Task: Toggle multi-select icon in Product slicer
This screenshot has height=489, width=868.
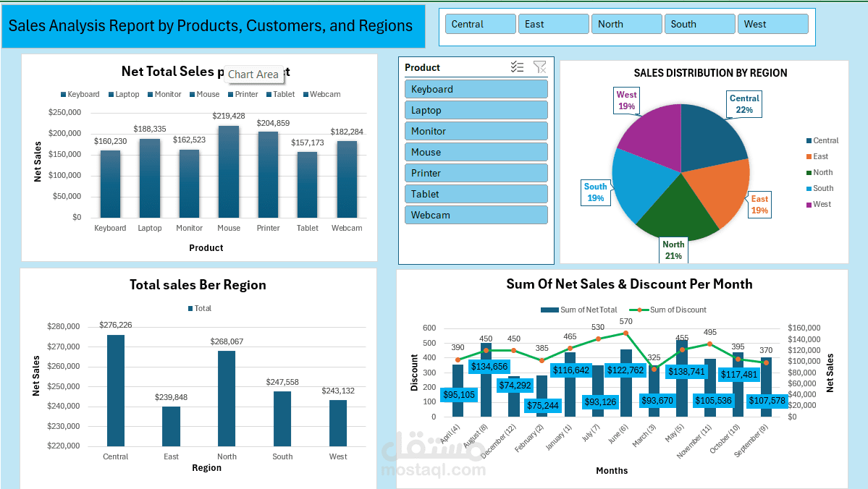Action: [x=517, y=67]
